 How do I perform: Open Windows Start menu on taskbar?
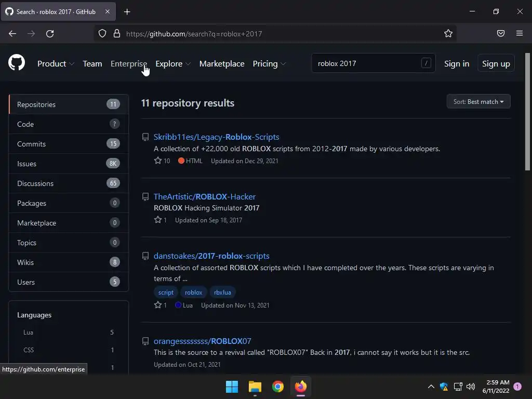pyautogui.click(x=232, y=387)
